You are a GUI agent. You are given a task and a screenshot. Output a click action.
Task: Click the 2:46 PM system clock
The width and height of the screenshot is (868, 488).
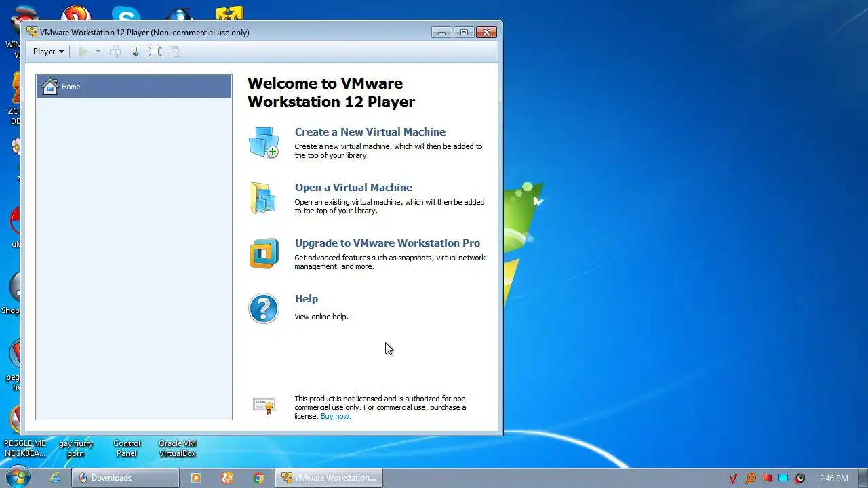click(833, 479)
